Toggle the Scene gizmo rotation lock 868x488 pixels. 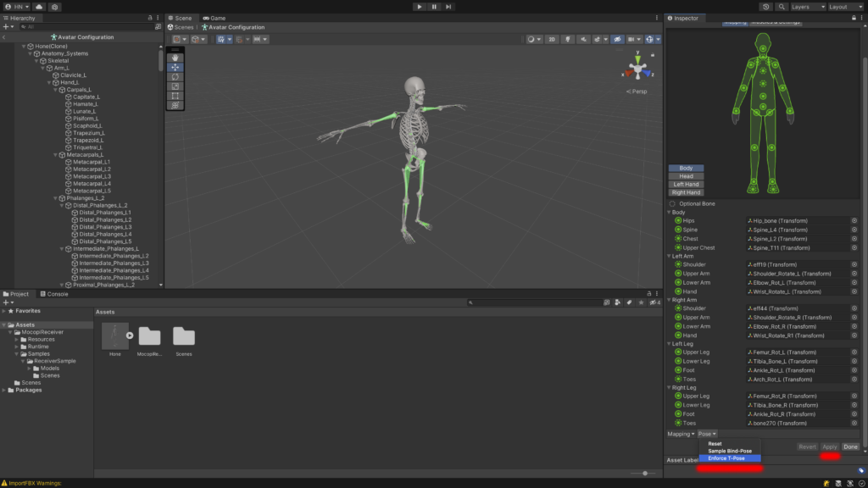click(x=653, y=55)
